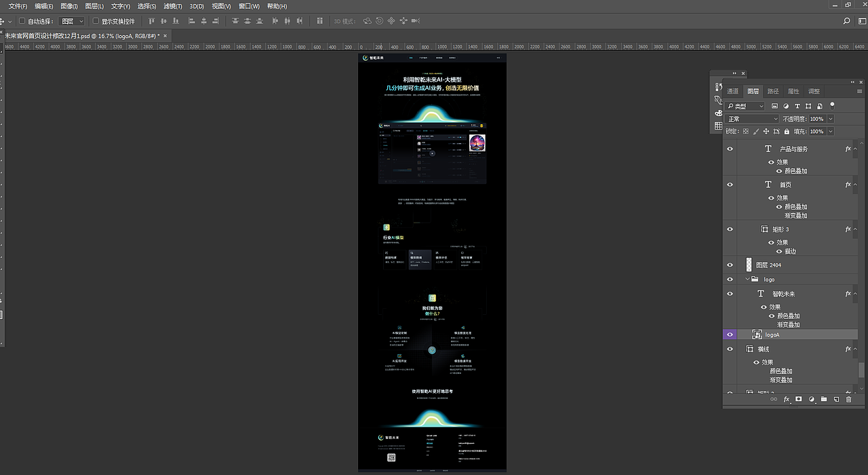The image size is (868, 475).
Task: Switch to the 通道 tab
Action: [x=733, y=91]
